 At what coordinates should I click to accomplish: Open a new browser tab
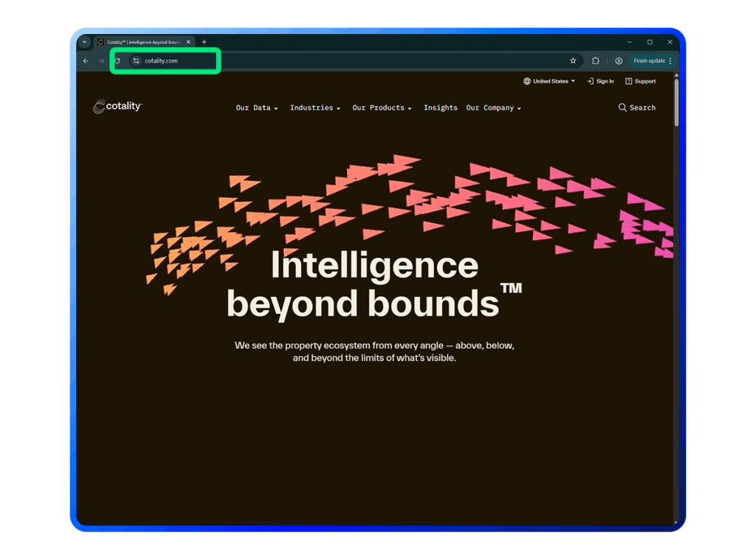coord(205,42)
